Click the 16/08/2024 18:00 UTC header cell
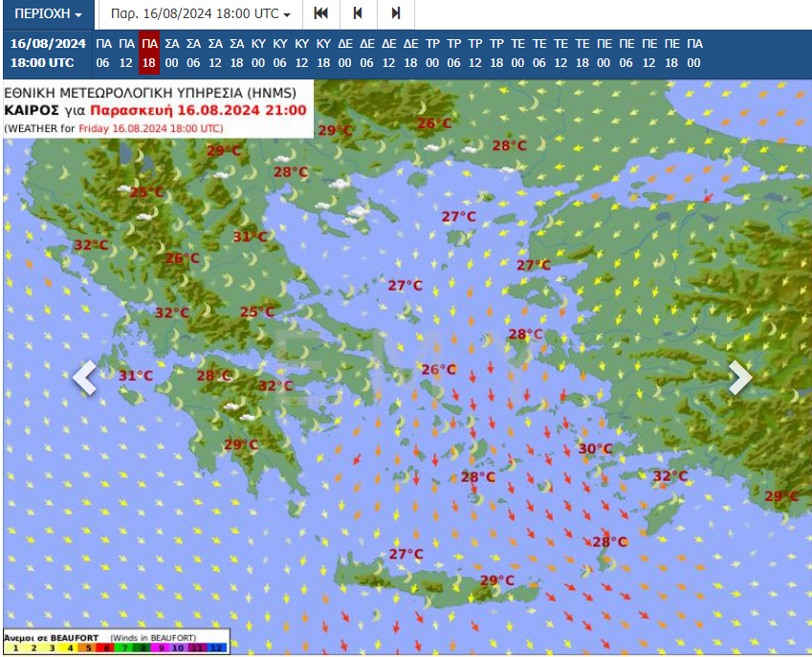Image resolution: width=812 pixels, height=657 pixels. [x=48, y=53]
